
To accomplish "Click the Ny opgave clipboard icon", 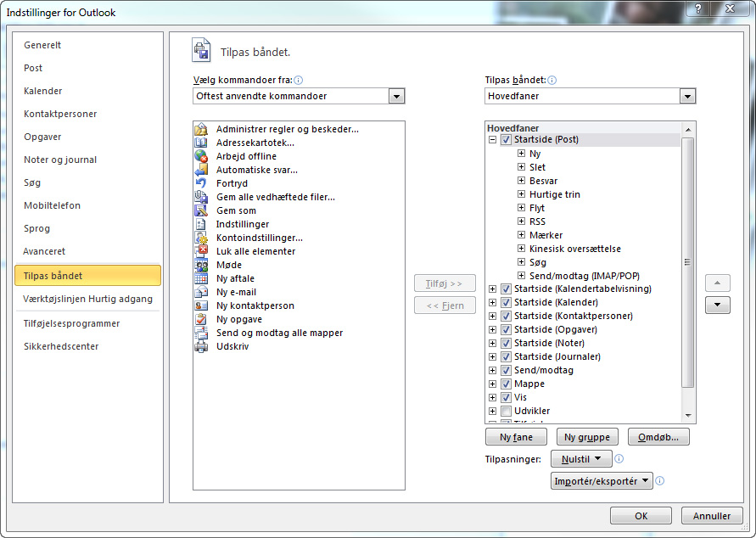I will click(x=201, y=319).
